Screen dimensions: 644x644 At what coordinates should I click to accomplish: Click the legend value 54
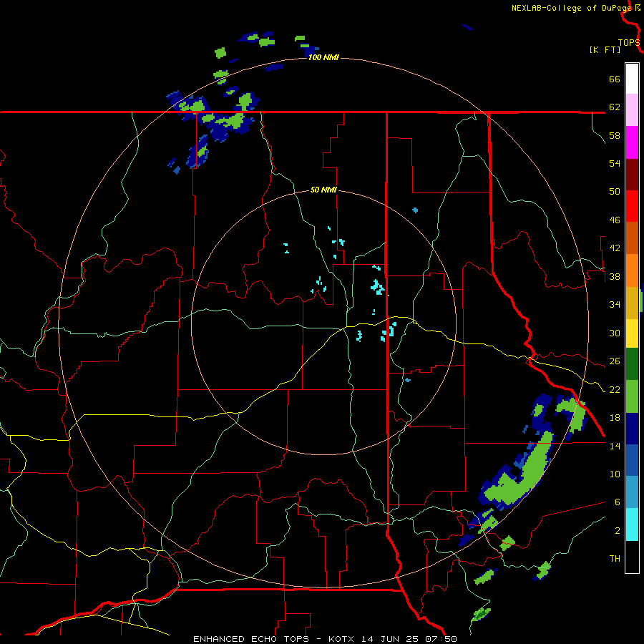coord(615,163)
